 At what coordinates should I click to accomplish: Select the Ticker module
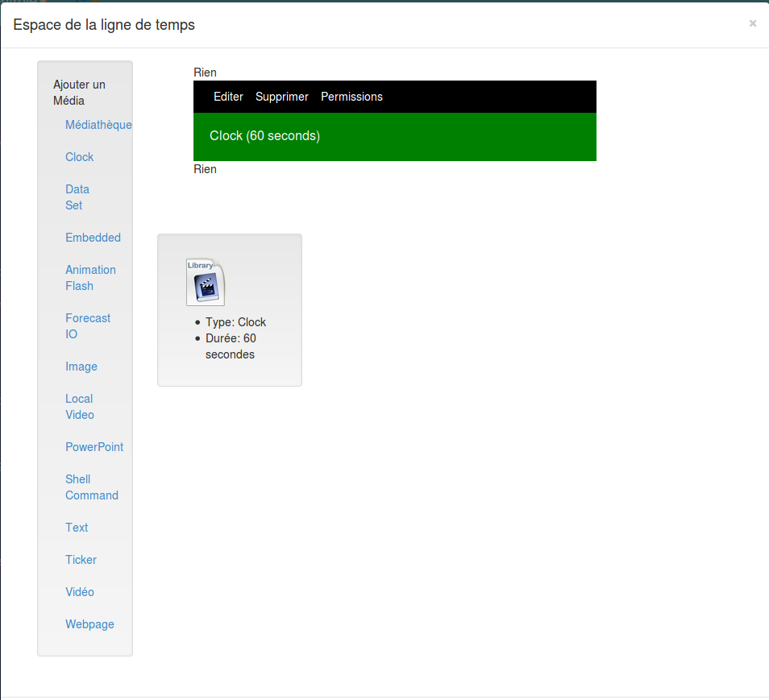coord(81,560)
